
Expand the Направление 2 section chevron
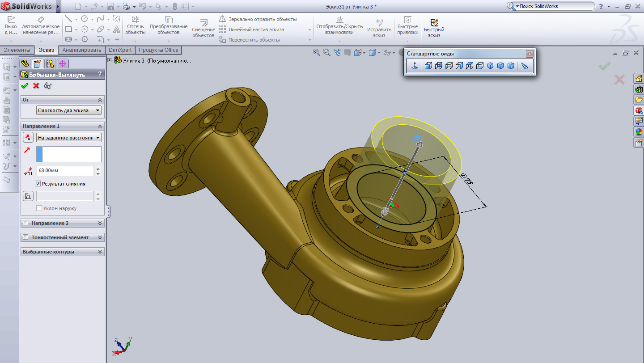100,223
